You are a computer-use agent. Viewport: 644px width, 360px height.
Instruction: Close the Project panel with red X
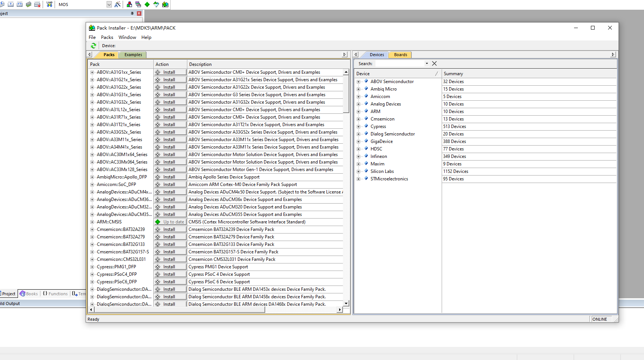(139, 13)
